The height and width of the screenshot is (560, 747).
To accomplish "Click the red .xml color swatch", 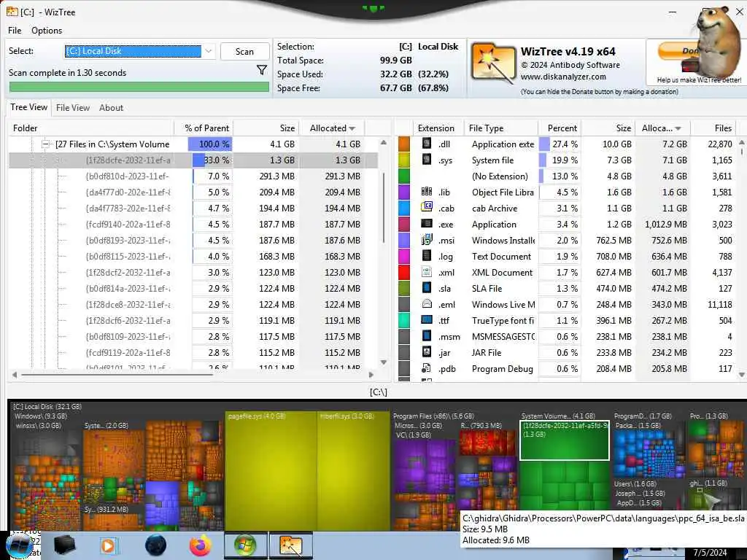I will tap(404, 273).
